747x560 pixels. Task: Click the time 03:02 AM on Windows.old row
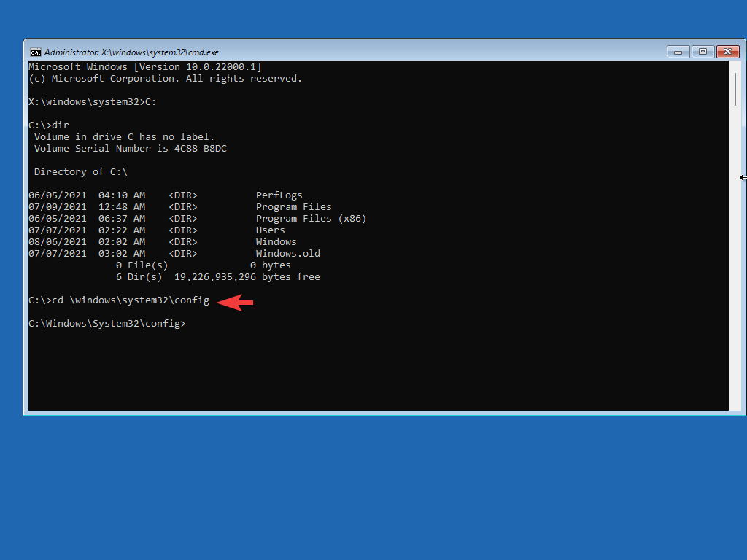pyautogui.click(x=122, y=253)
